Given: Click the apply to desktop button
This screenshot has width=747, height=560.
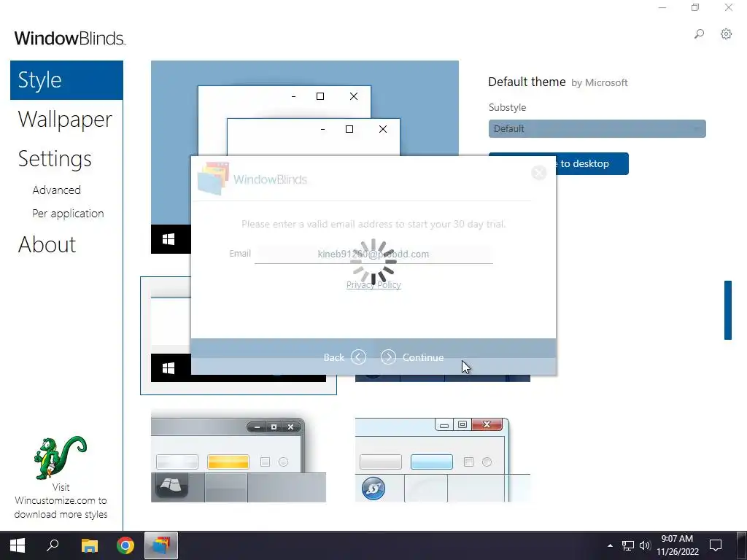Looking at the screenshot, I should tap(591, 163).
